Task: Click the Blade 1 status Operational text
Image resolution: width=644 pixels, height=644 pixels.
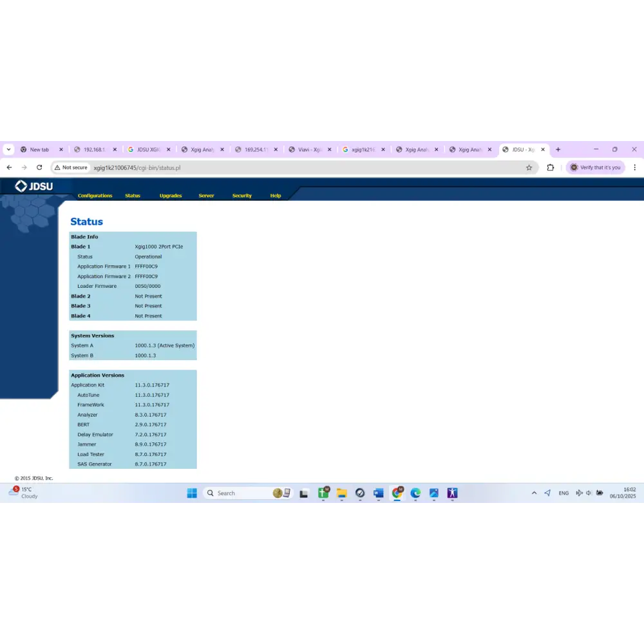Action: coord(148,257)
